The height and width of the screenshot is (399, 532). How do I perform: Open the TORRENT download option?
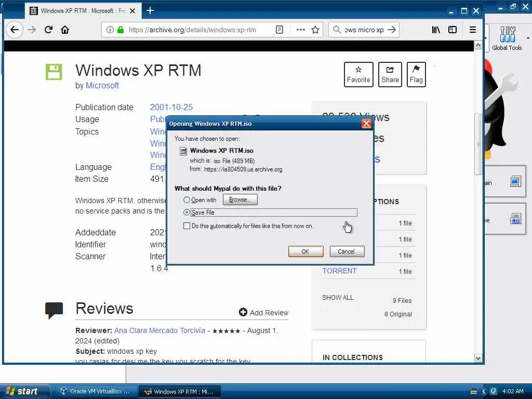tap(339, 271)
